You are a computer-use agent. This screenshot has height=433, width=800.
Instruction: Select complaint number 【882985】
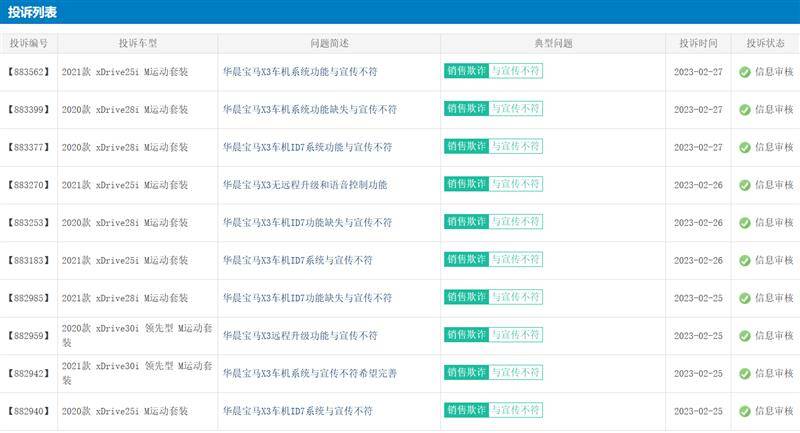[29, 298]
